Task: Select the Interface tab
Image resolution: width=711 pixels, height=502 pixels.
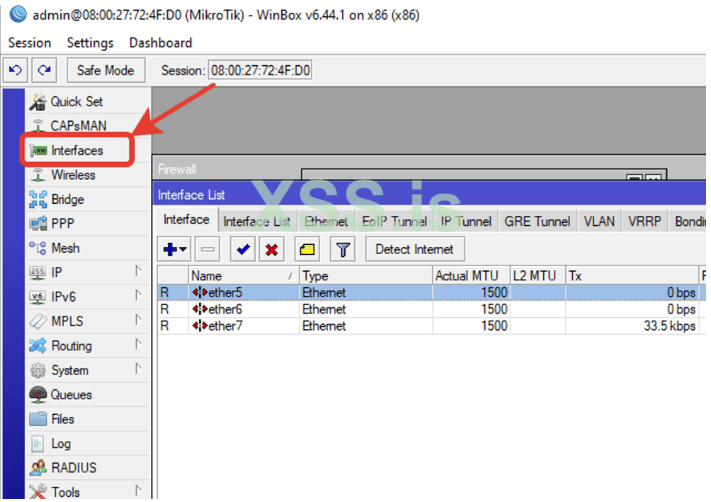Action: [x=186, y=220]
